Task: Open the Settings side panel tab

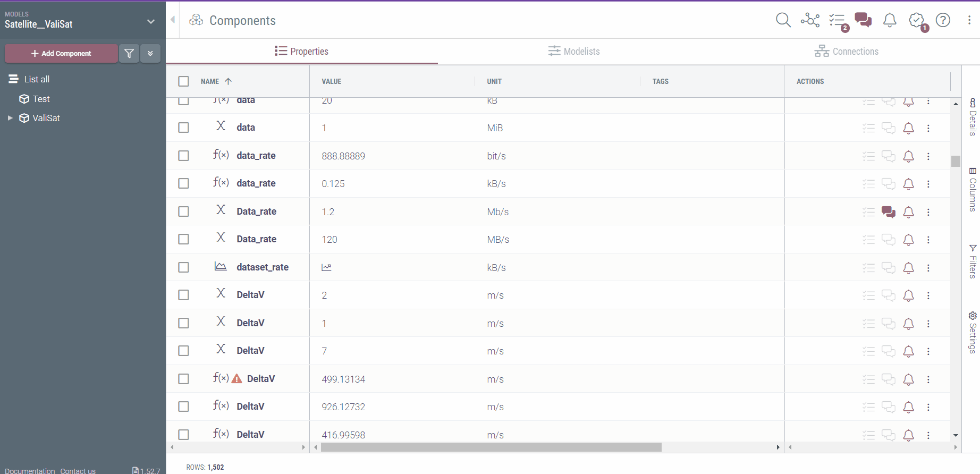Action: (973, 332)
